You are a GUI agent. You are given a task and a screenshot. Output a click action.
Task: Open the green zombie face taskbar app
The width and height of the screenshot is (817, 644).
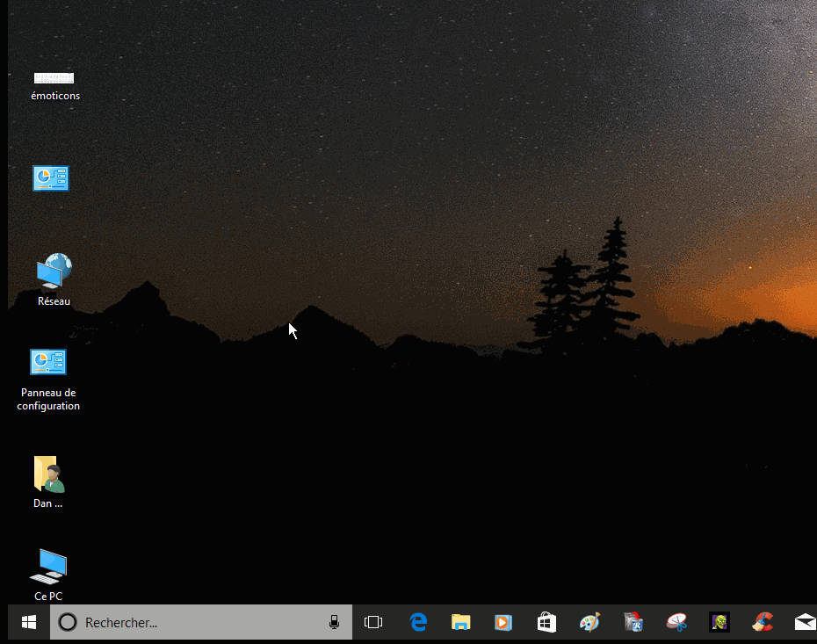719,622
